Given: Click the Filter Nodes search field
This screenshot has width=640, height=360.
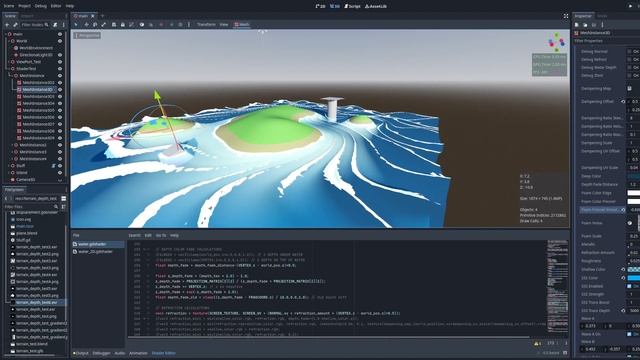Looking at the screenshot, I should click(34, 24).
